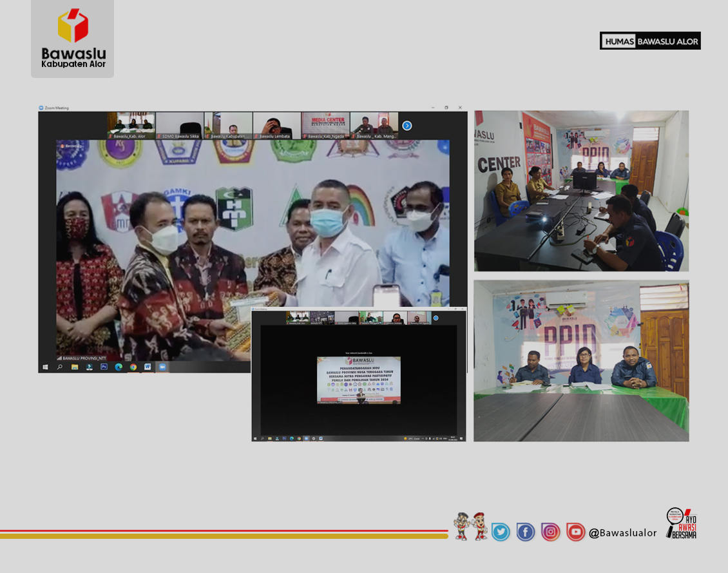728x573 pixels.
Task: Click the HUMAS BAWASLU ALOR label
Action: (x=650, y=41)
